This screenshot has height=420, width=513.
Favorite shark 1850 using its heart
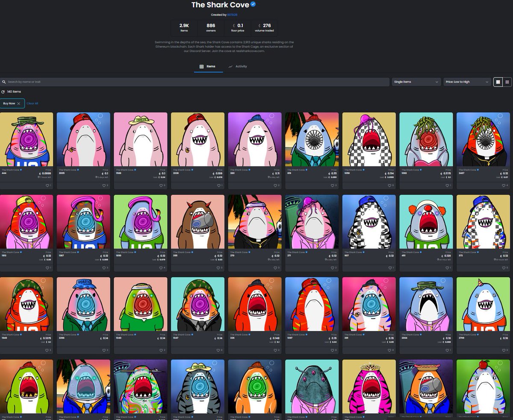point(160,268)
